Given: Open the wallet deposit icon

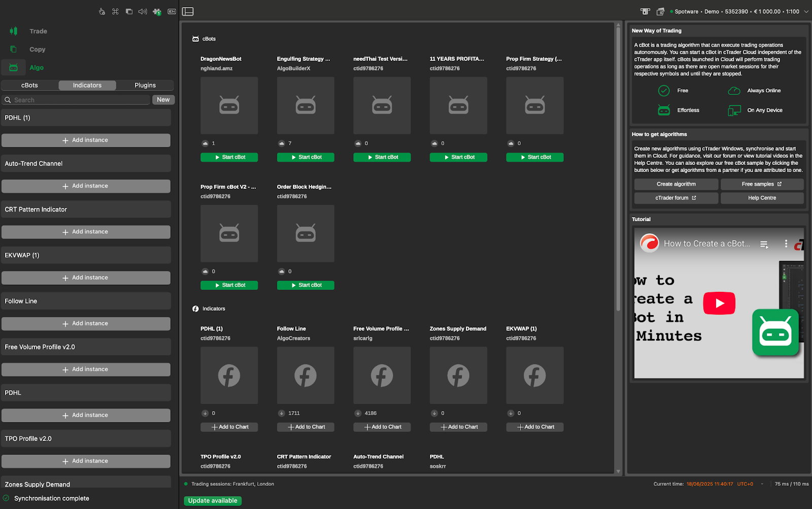Looking at the screenshot, I should click(x=660, y=11).
